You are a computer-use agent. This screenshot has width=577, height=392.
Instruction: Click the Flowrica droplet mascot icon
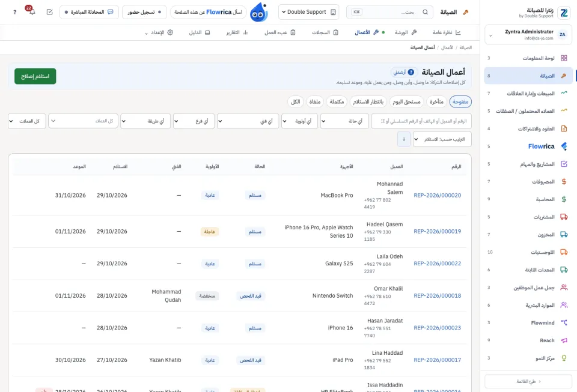click(x=258, y=12)
